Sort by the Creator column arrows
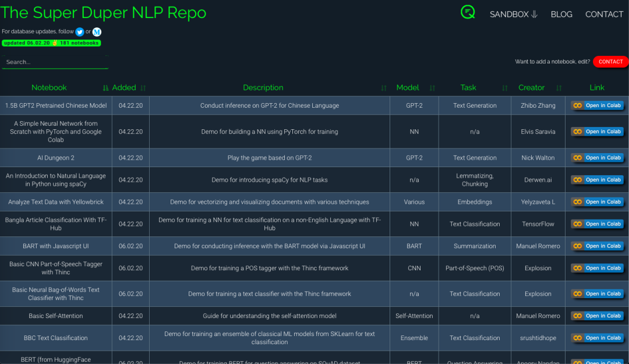Screen dimensions: 629x364 click(x=559, y=88)
